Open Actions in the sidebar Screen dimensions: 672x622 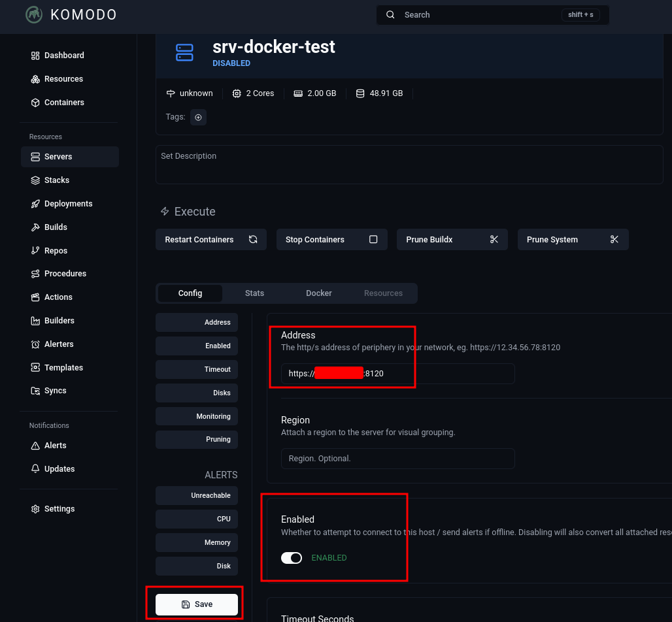click(x=52, y=297)
